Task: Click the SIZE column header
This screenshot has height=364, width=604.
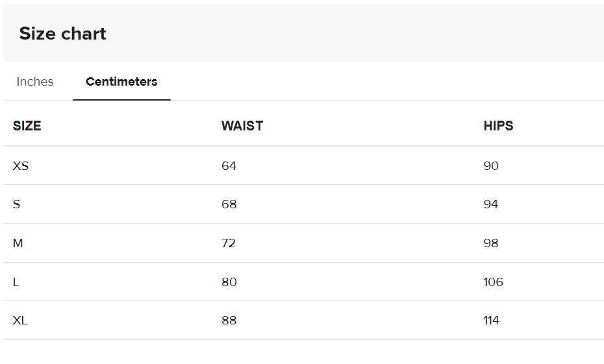Action: (x=27, y=126)
